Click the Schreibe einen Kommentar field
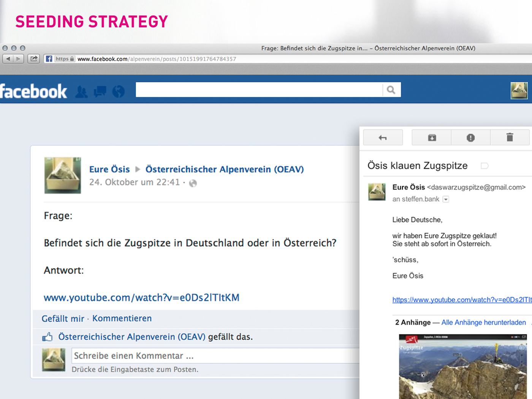The width and height of the screenshot is (532, 399). pyautogui.click(x=215, y=356)
